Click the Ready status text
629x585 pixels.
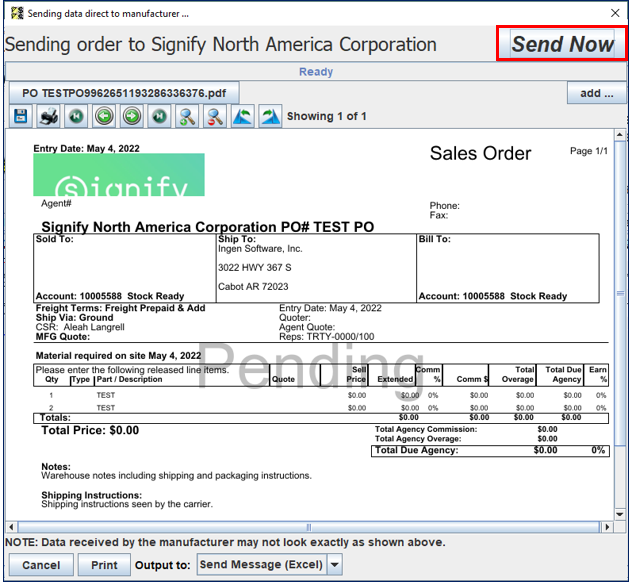click(316, 72)
